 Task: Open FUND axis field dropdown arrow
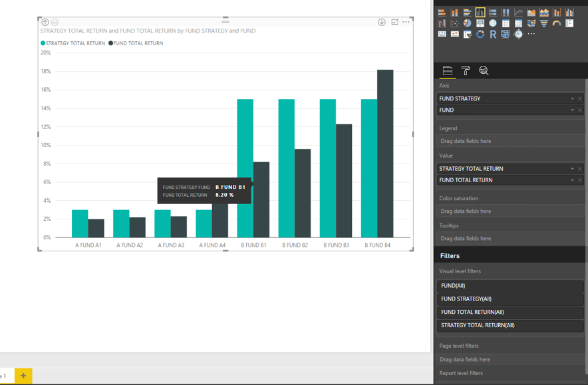click(572, 110)
